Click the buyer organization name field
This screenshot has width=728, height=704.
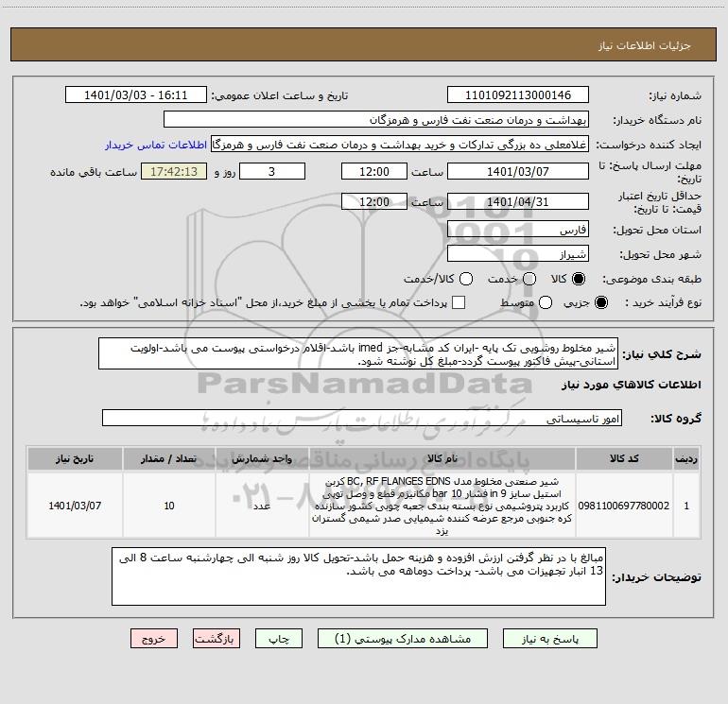click(x=376, y=120)
